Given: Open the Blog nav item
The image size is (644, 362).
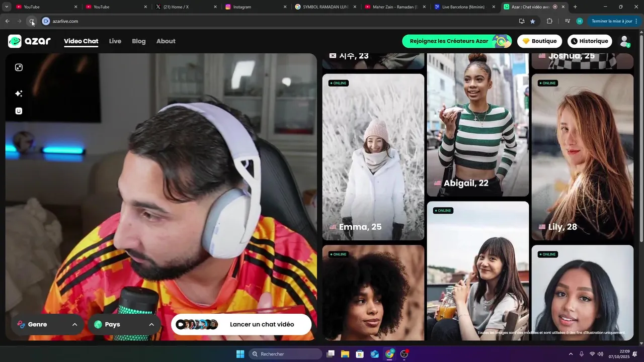Looking at the screenshot, I should coord(139,41).
